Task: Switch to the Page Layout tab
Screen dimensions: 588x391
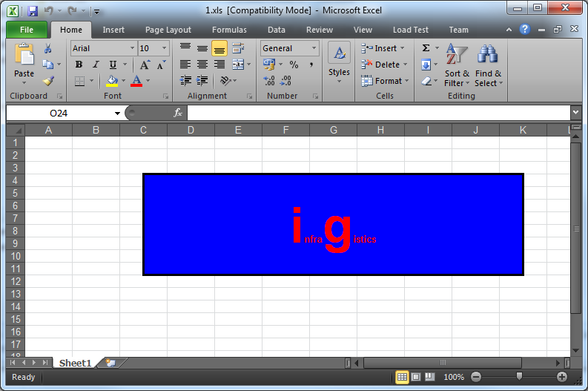Action: 168,30
